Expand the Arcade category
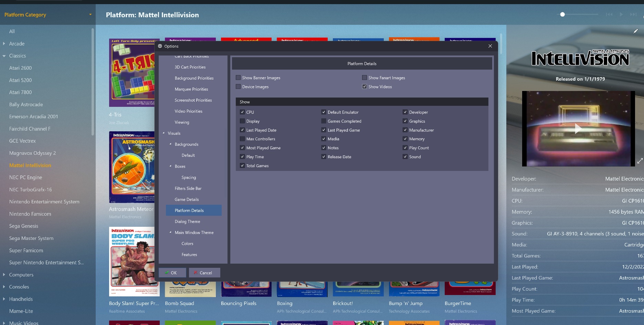644x325 pixels. click(4, 43)
